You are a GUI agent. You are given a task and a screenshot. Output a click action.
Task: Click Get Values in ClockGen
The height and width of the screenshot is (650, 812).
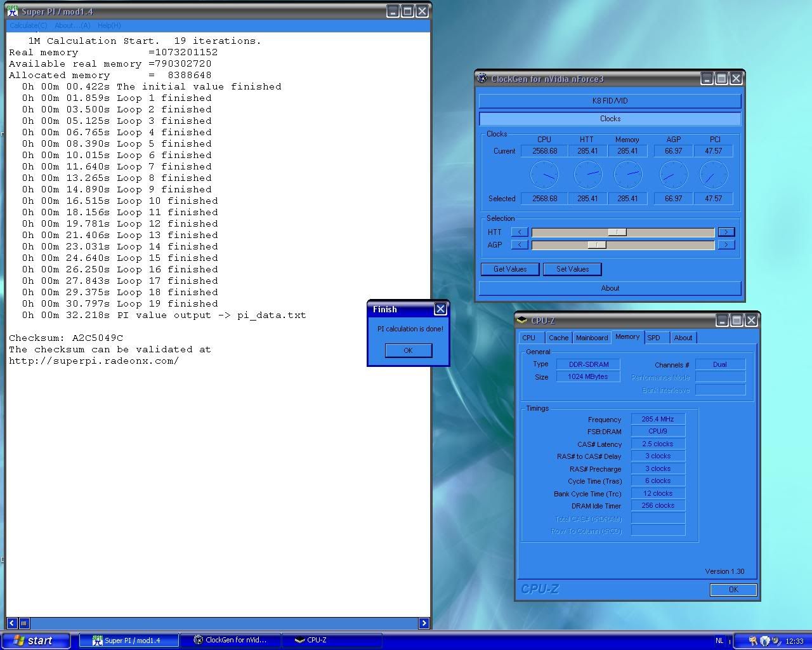point(510,269)
